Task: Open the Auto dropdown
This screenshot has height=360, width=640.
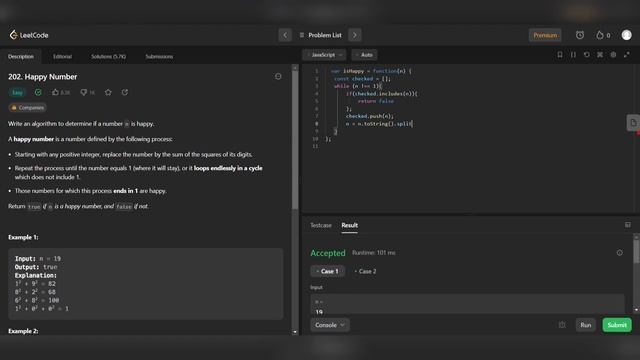Action: click(x=364, y=55)
